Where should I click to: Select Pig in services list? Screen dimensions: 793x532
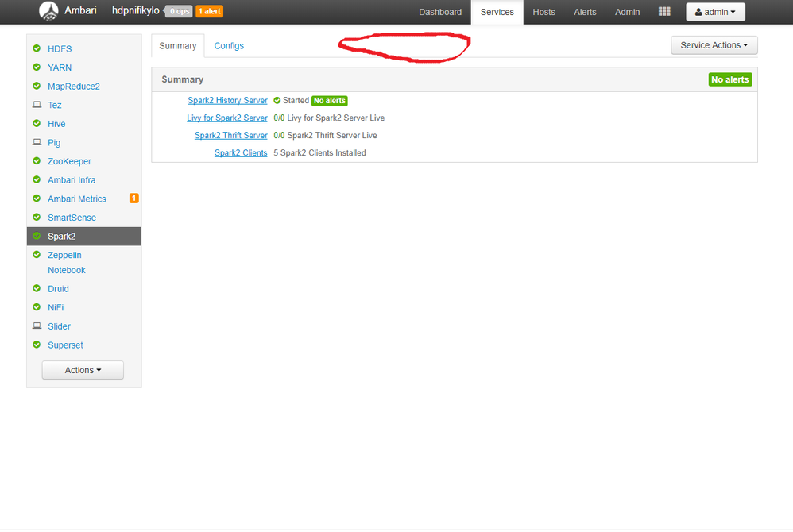click(54, 142)
